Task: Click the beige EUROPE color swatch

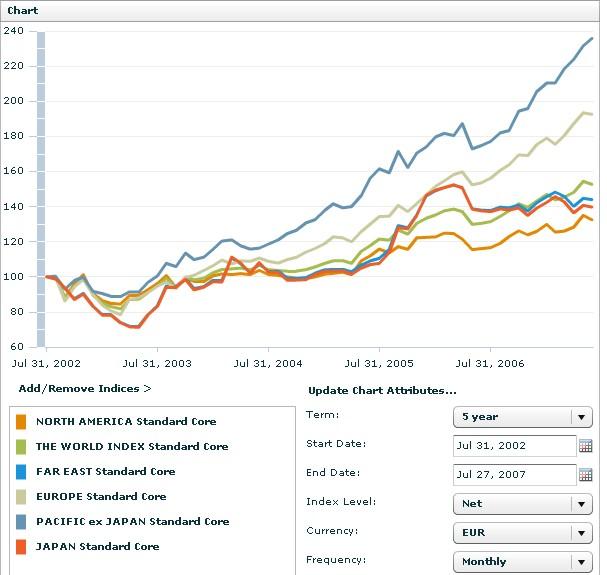Action: point(22,497)
